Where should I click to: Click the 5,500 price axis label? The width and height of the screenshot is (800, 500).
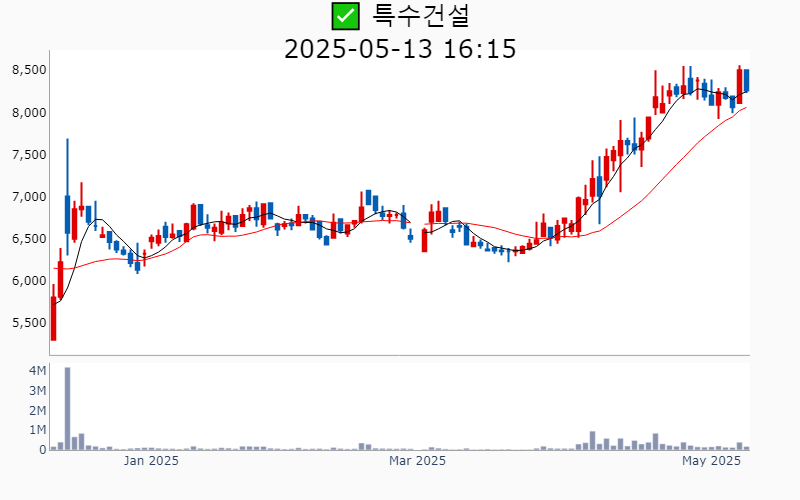pyautogui.click(x=29, y=323)
